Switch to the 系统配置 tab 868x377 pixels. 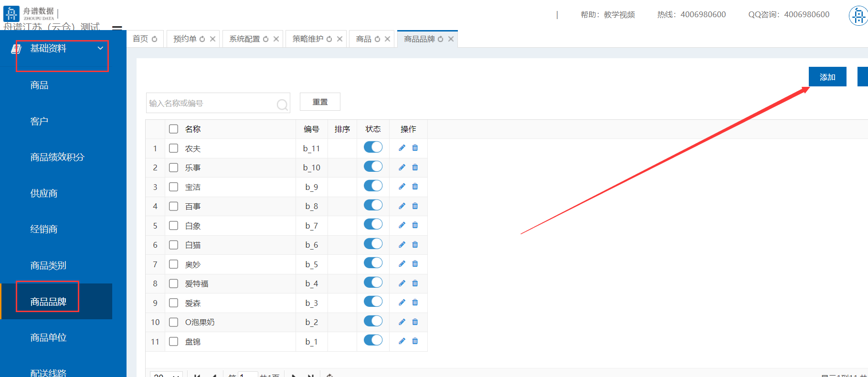pos(244,39)
